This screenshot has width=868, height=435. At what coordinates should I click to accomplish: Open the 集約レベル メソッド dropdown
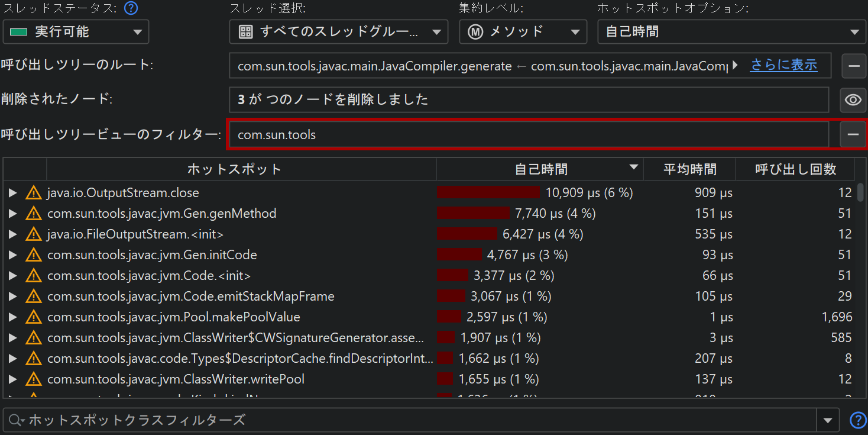[523, 32]
